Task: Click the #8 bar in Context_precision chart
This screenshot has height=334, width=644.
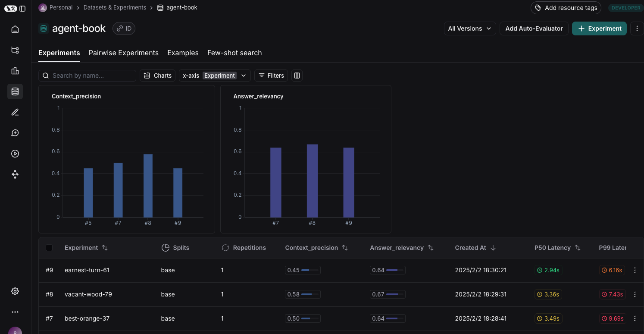Action: coord(148,186)
